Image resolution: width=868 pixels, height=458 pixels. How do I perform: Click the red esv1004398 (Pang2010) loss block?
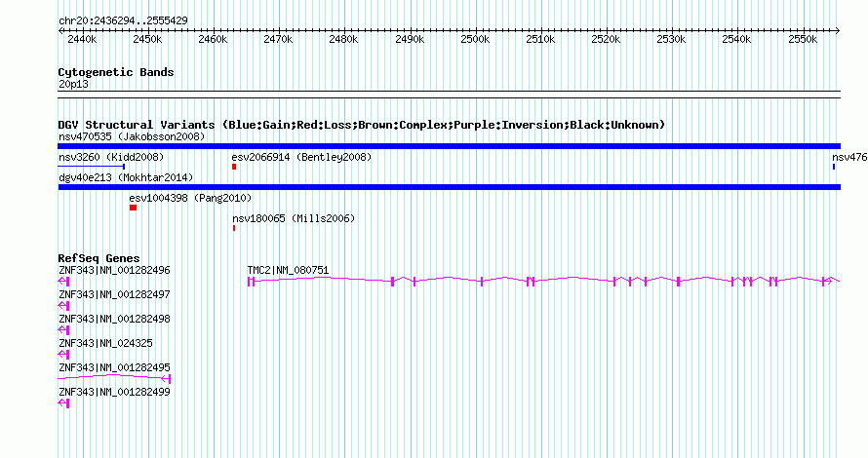pos(133,208)
